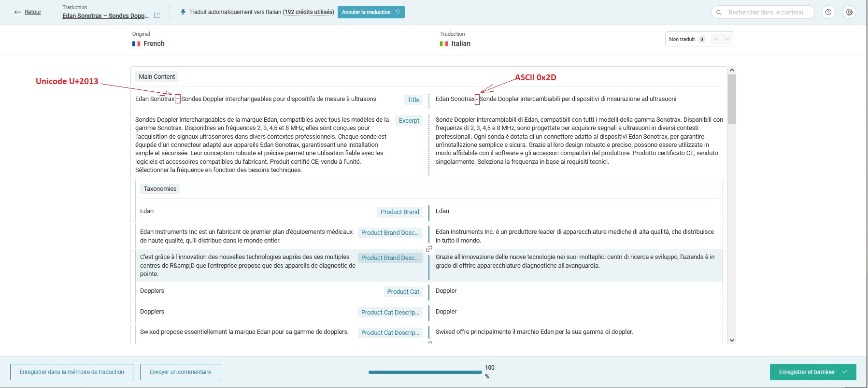This screenshot has width=868, height=388.
Task: Click the checkmark icon in Enregistrer et terminer
Action: pos(844,372)
